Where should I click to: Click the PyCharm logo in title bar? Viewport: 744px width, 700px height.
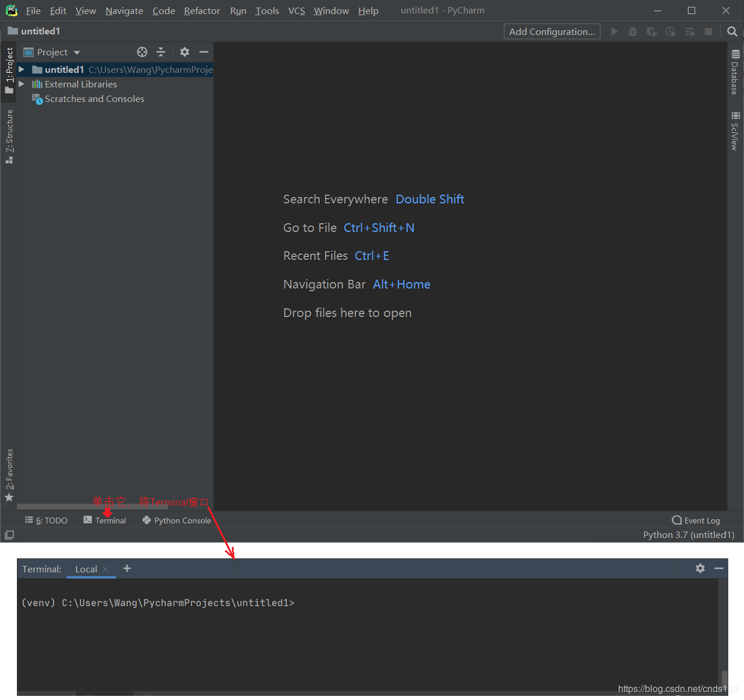click(x=12, y=10)
